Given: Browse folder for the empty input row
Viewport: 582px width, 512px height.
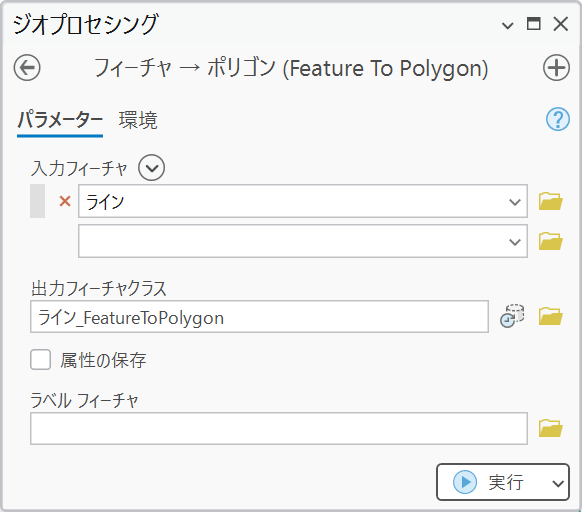Looking at the screenshot, I should (550, 241).
